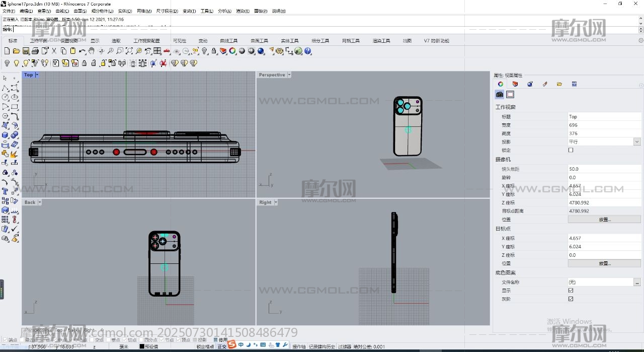Screen dimensions: 644x352
Task: Toggle the 端点 object snap checkbox
Action: click(x=5, y=340)
